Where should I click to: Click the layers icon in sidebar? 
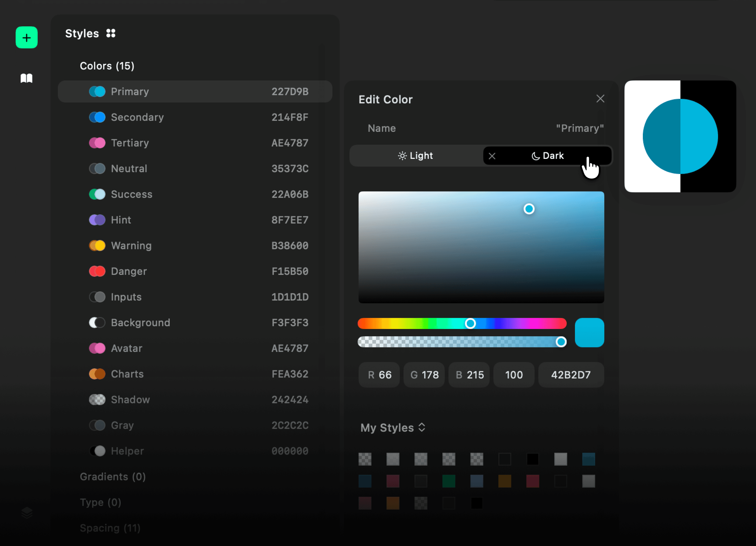27,513
